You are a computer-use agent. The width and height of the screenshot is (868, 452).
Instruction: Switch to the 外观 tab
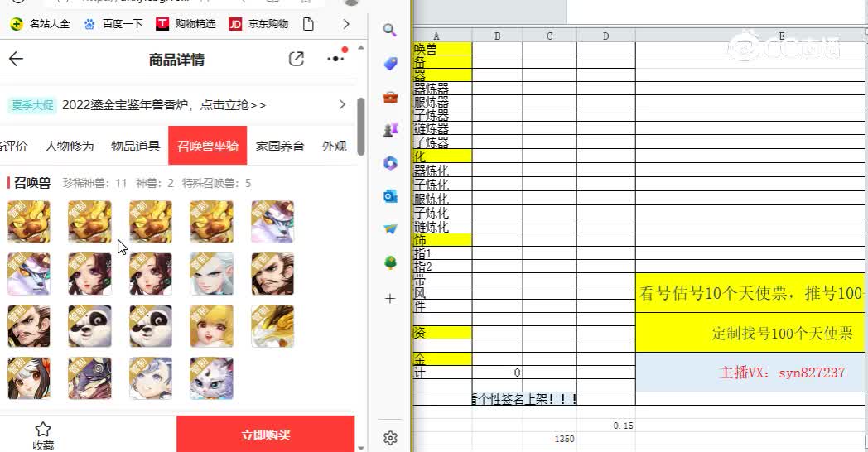(x=334, y=146)
